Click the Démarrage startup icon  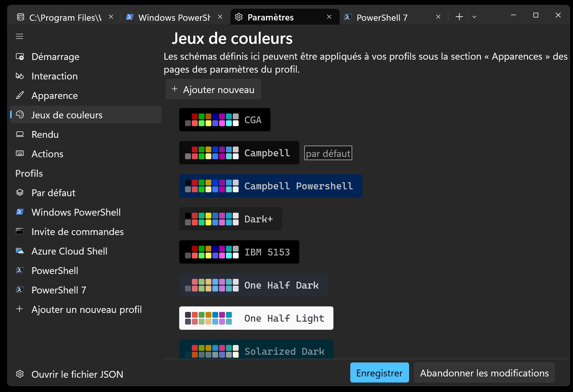pos(20,57)
